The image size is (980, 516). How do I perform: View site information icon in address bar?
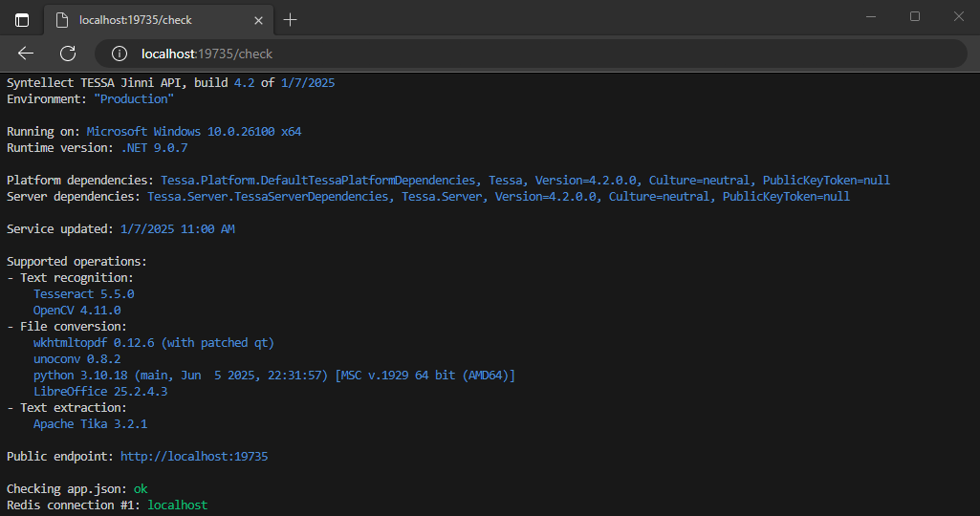pyautogui.click(x=120, y=54)
